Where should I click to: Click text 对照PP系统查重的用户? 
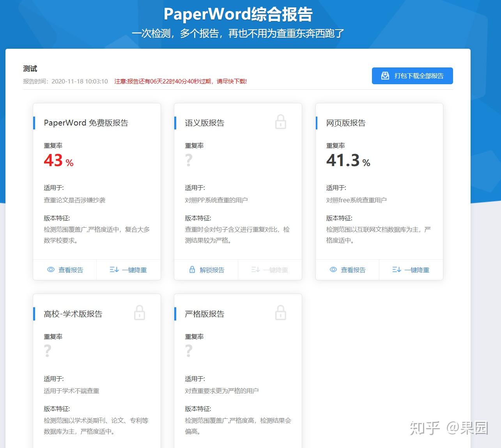coord(216,200)
